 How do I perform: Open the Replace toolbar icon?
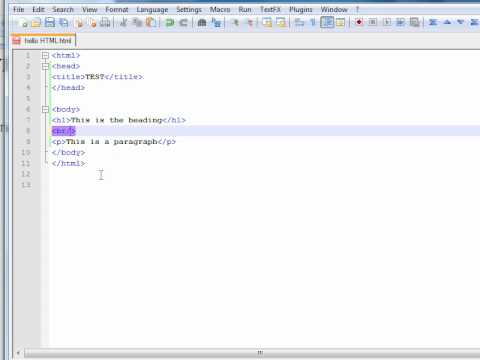216,23
